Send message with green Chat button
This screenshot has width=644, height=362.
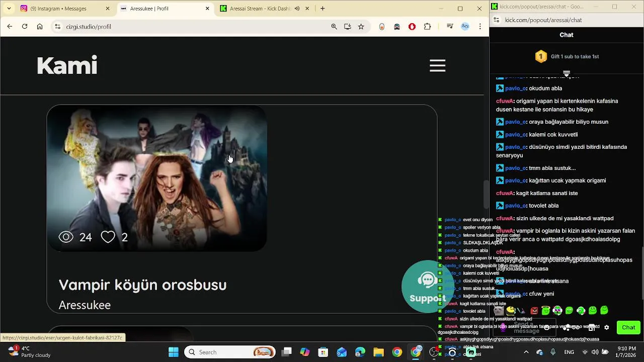pos(628,327)
